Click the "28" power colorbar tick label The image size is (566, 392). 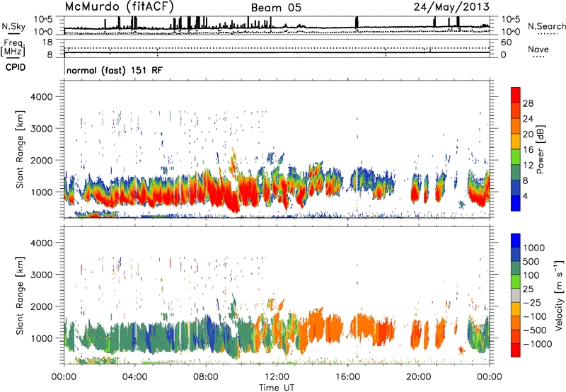click(528, 103)
